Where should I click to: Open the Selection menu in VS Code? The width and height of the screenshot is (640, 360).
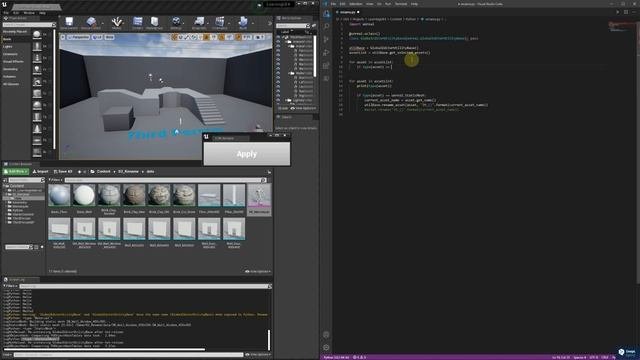[x=356, y=4]
